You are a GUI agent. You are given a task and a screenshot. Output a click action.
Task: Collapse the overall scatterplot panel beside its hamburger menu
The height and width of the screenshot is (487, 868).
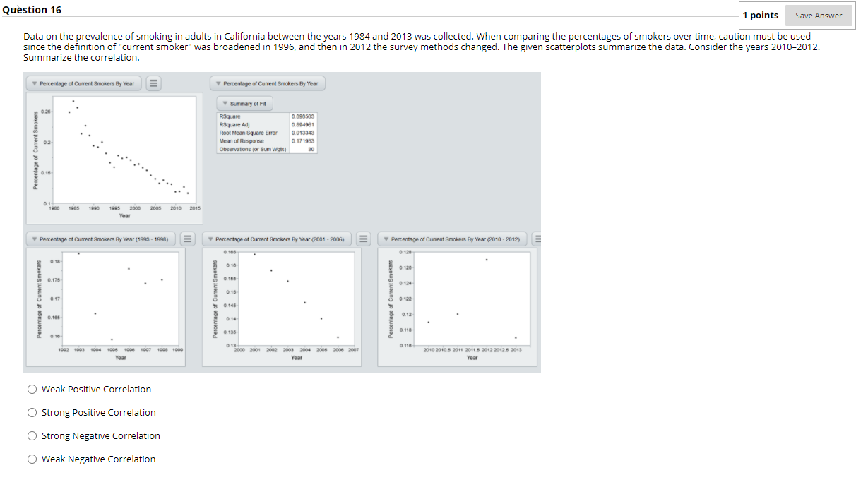tap(35, 84)
